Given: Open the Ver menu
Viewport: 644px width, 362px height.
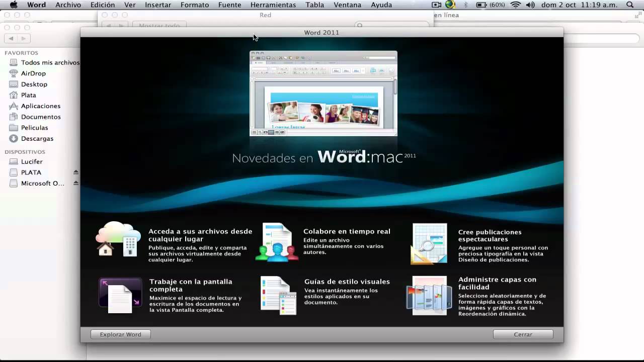Looking at the screenshot, I should coord(130,5).
